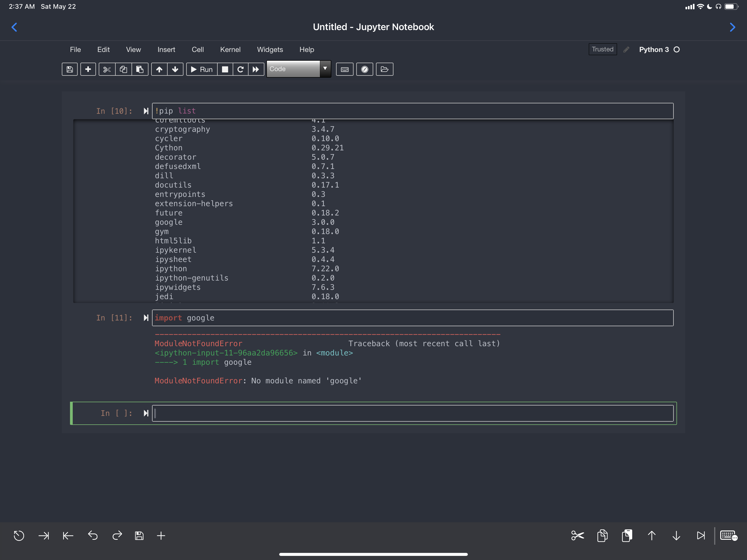Insert a cell below with the plus icon

click(x=88, y=69)
